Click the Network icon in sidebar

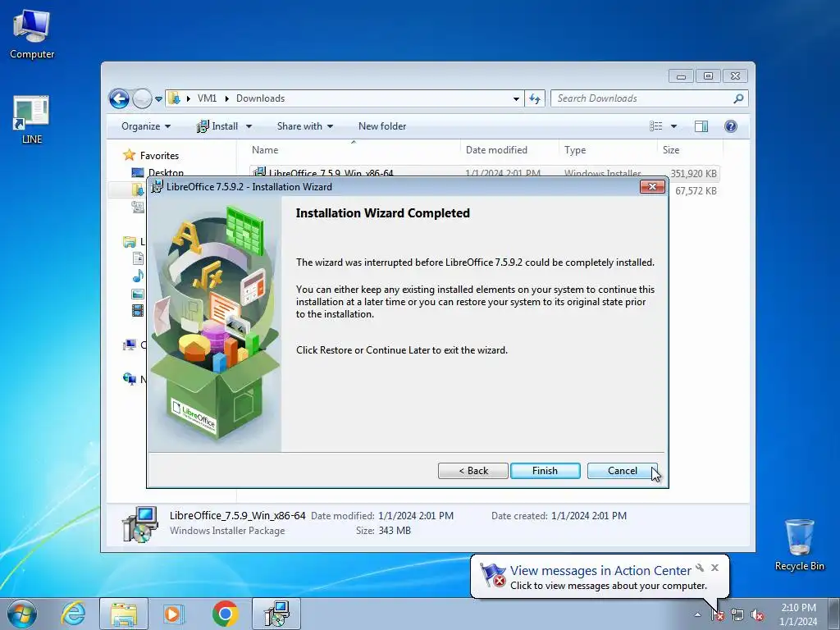click(x=130, y=378)
